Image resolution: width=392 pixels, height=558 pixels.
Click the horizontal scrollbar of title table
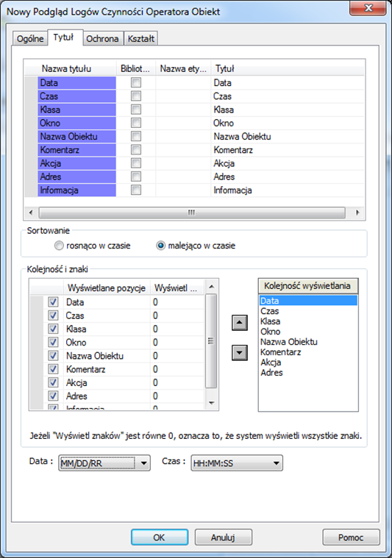coord(192,212)
